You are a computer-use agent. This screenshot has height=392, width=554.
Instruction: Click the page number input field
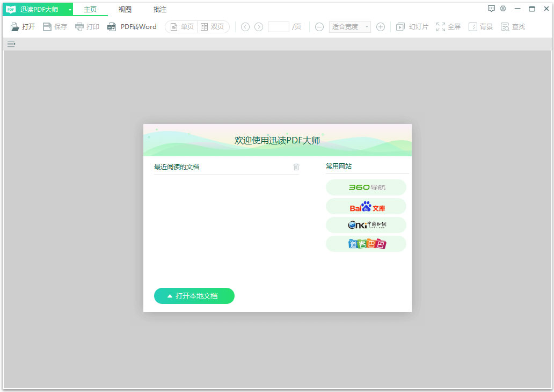point(279,27)
